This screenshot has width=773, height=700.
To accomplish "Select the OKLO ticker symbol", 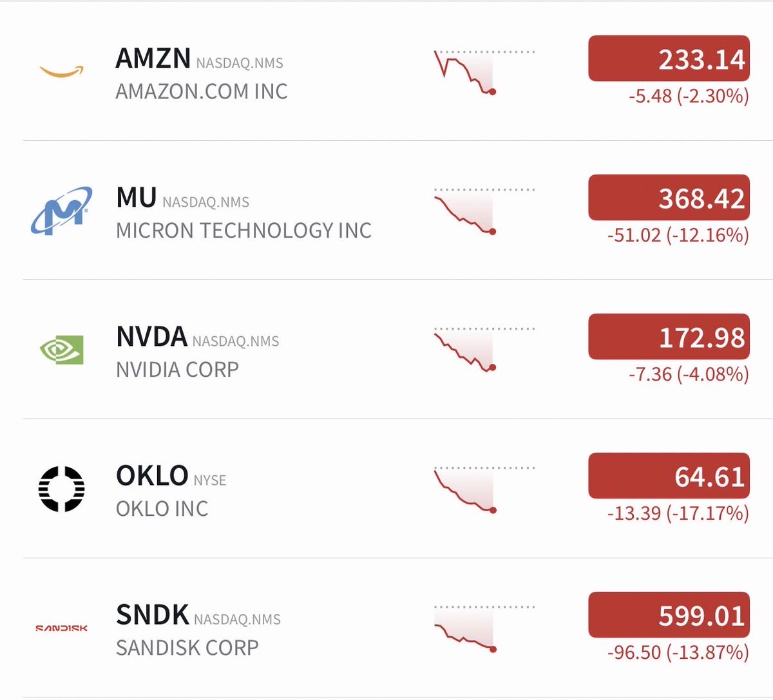I will (152, 477).
